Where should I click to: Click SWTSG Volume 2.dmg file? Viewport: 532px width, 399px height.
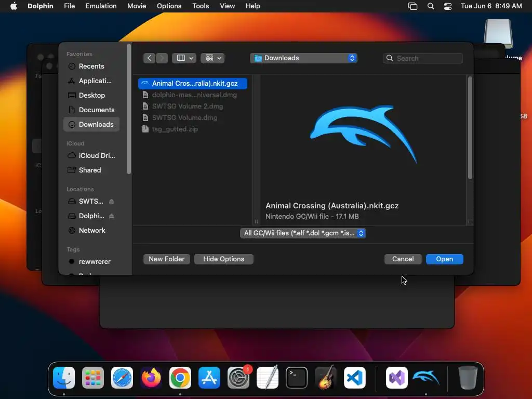click(x=193, y=106)
